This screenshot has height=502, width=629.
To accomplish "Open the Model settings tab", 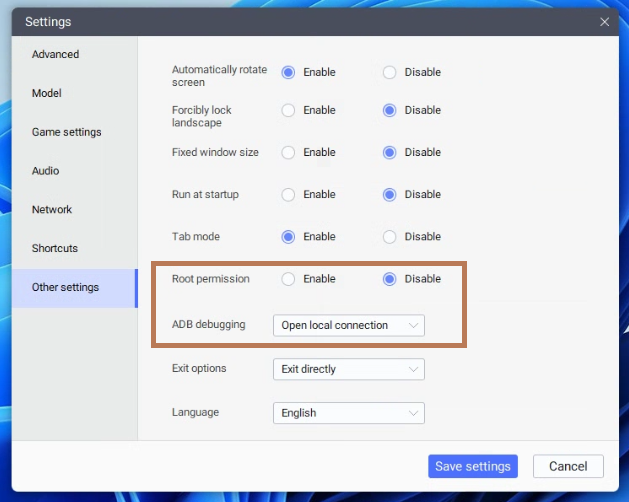I will [x=47, y=93].
